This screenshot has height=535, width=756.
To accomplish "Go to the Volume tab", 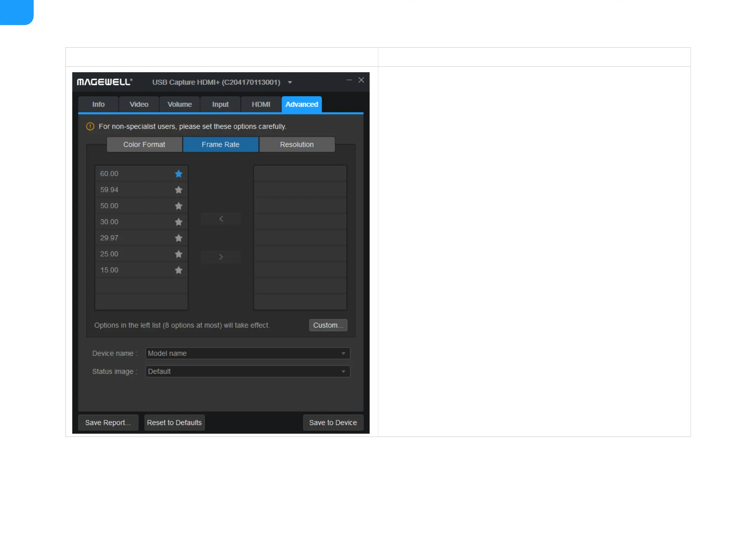I will pos(180,105).
